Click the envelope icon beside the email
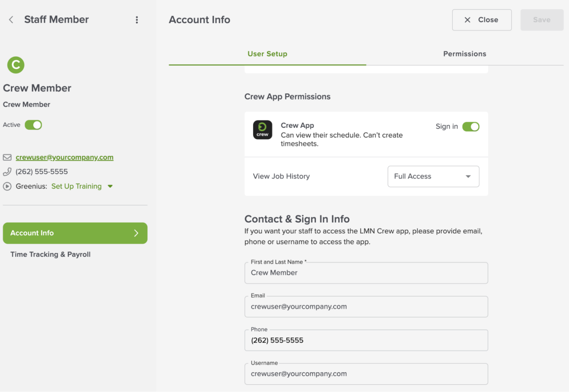Viewport: 569px width, 392px height. click(x=7, y=157)
